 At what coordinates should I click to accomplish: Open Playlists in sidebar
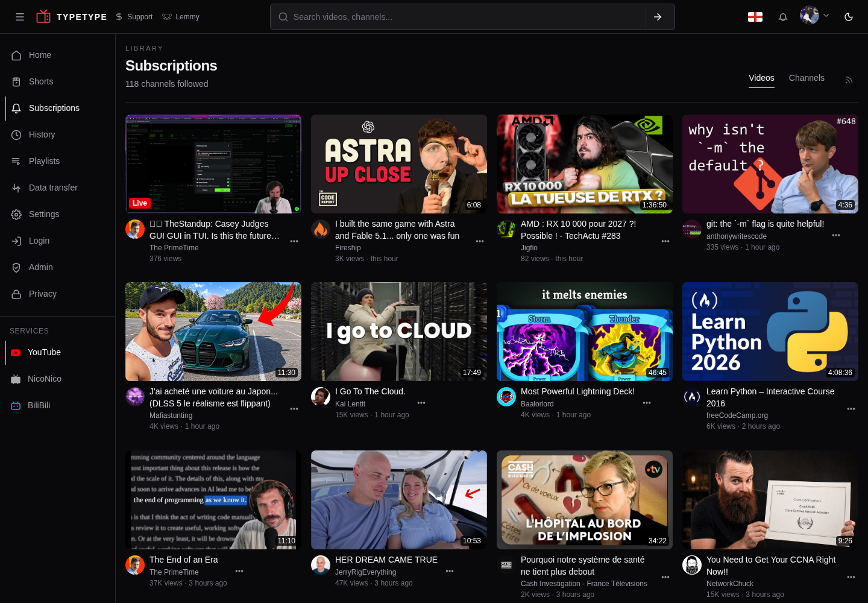(x=57, y=161)
